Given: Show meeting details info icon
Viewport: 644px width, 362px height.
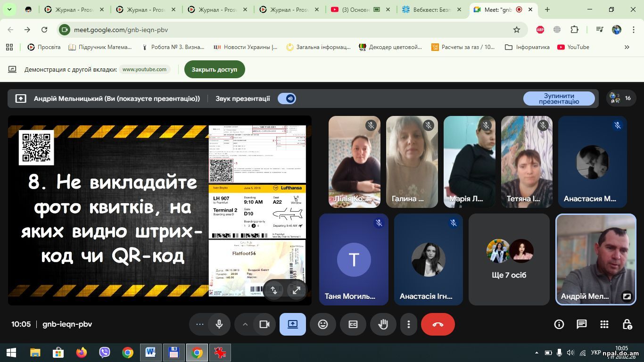Looking at the screenshot, I should [559, 324].
